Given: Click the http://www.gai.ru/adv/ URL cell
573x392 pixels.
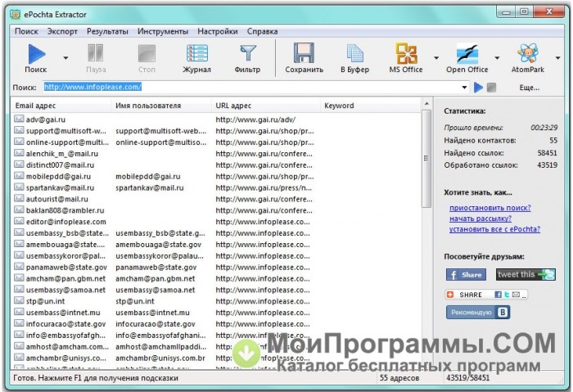Looking at the screenshot, I should 255,119.
